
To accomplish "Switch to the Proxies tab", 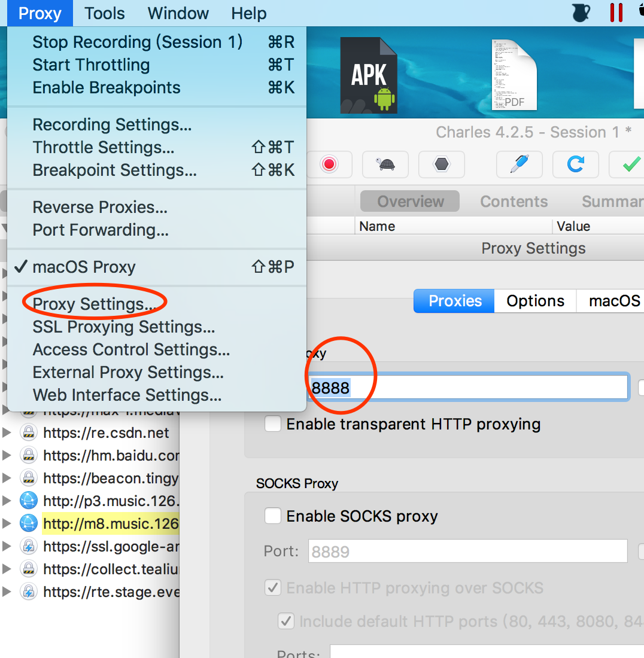I will (x=454, y=301).
